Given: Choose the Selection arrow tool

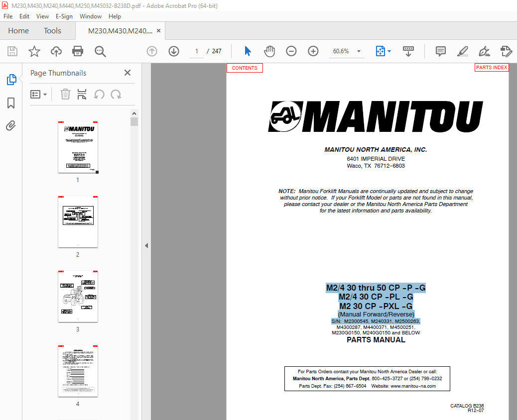Looking at the screenshot, I should (x=248, y=51).
